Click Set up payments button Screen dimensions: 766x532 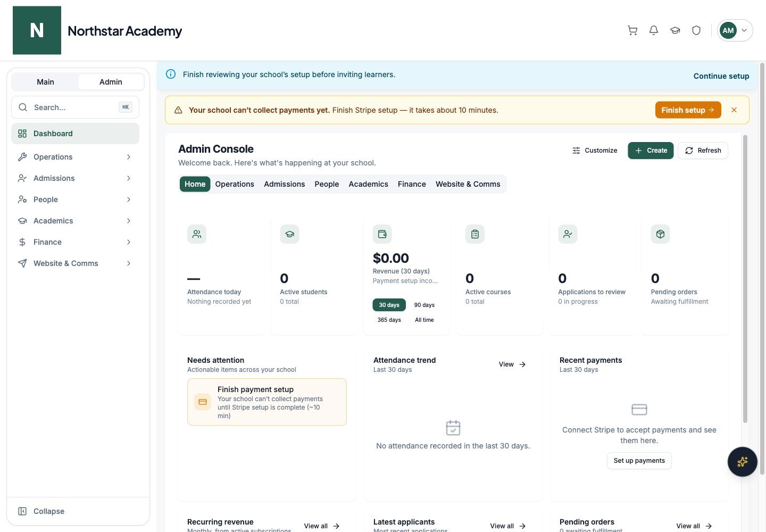[x=639, y=461]
